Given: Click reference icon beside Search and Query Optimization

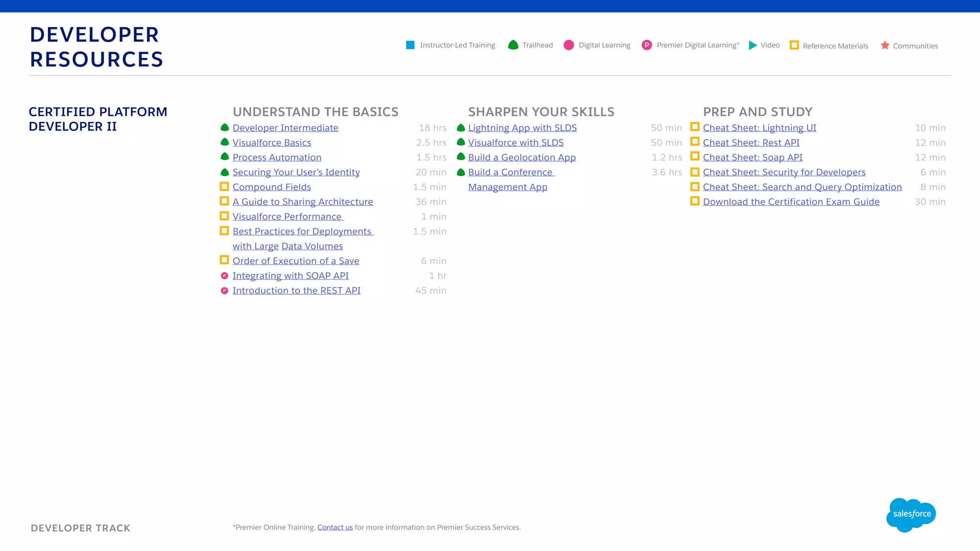Looking at the screenshot, I should pos(695,186).
